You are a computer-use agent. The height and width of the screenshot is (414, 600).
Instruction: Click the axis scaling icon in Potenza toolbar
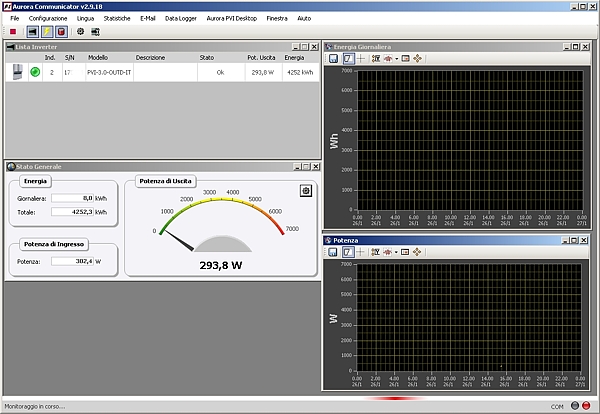(375, 252)
